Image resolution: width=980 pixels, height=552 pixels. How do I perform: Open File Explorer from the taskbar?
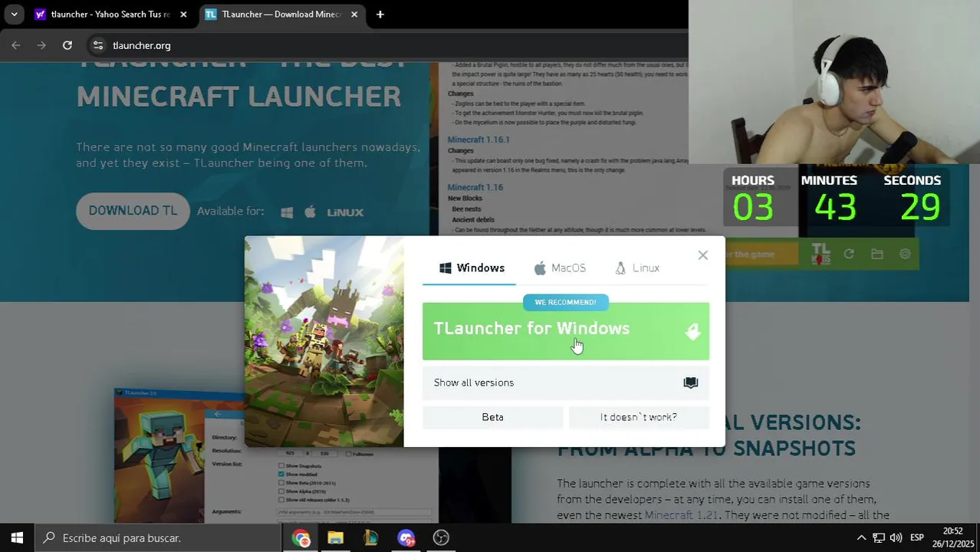(335, 538)
